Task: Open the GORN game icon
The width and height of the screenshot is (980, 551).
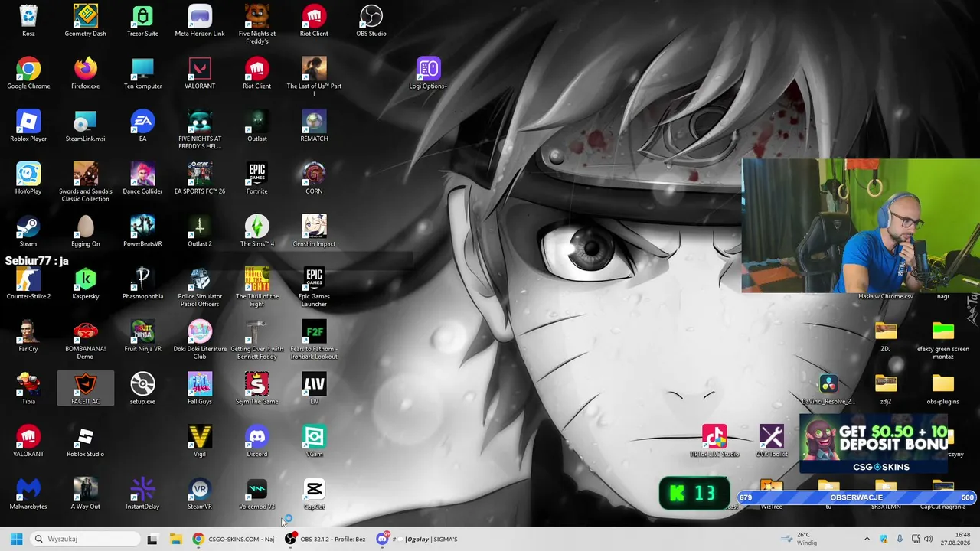Action: click(x=314, y=179)
